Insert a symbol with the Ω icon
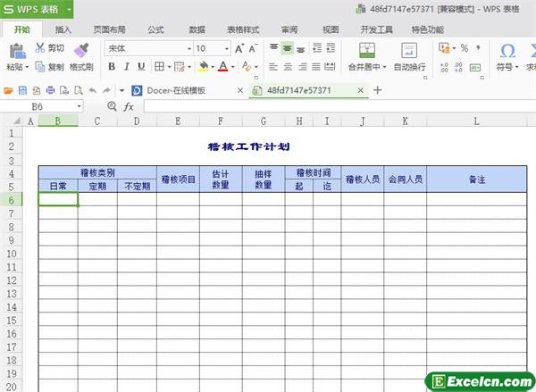Viewport: 536px width, 392px height. 507,50
